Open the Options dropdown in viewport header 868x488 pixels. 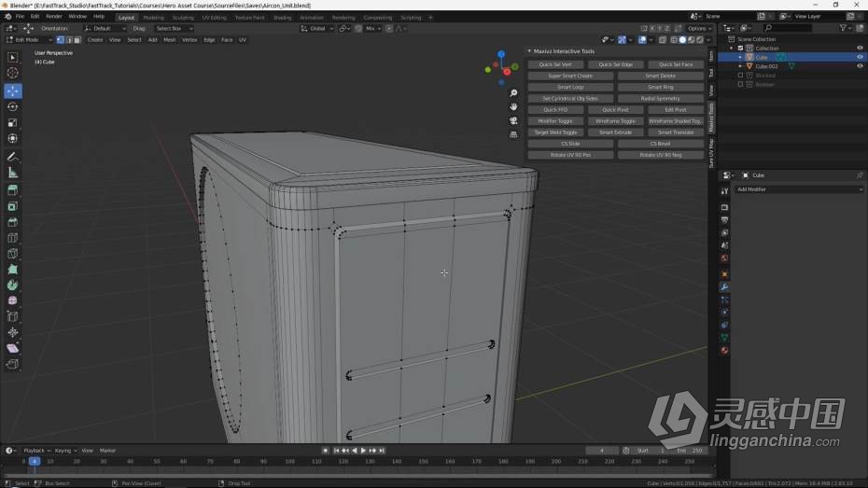click(699, 28)
